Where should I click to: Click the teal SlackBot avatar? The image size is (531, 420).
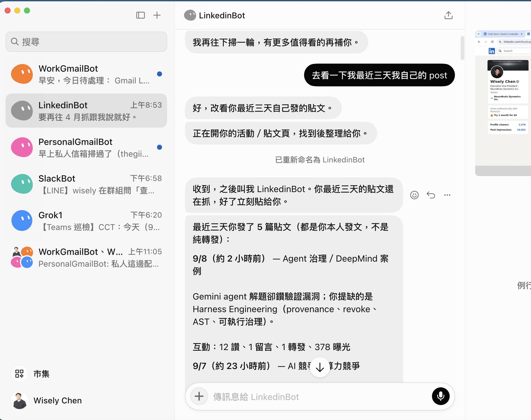[22, 184]
